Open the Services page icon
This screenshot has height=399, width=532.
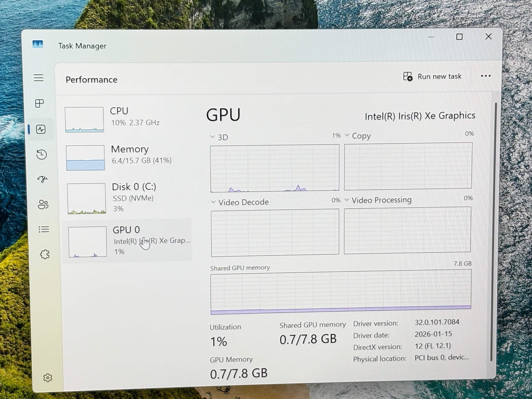45,254
